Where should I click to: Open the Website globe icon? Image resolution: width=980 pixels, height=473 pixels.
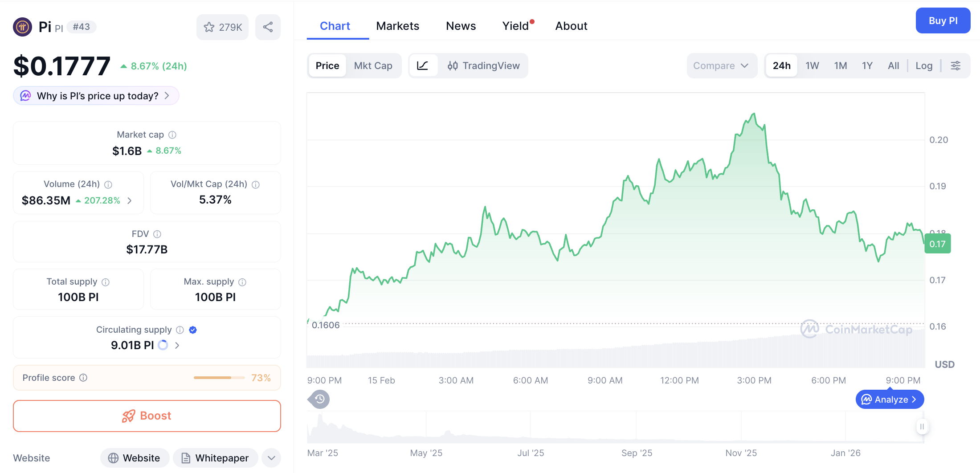(x=114, y=458)
